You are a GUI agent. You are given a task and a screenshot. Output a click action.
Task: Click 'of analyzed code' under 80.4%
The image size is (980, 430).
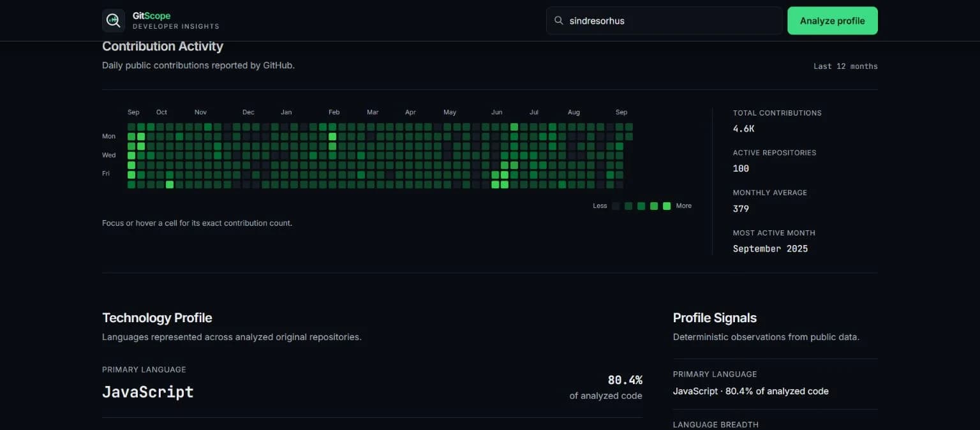605,396
